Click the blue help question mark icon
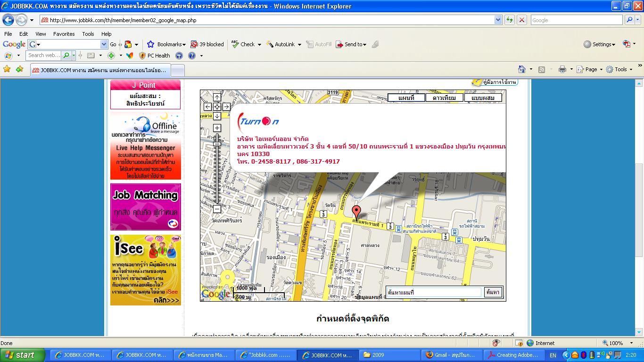This screenshot has height=362, width=644. pos(192,56)
